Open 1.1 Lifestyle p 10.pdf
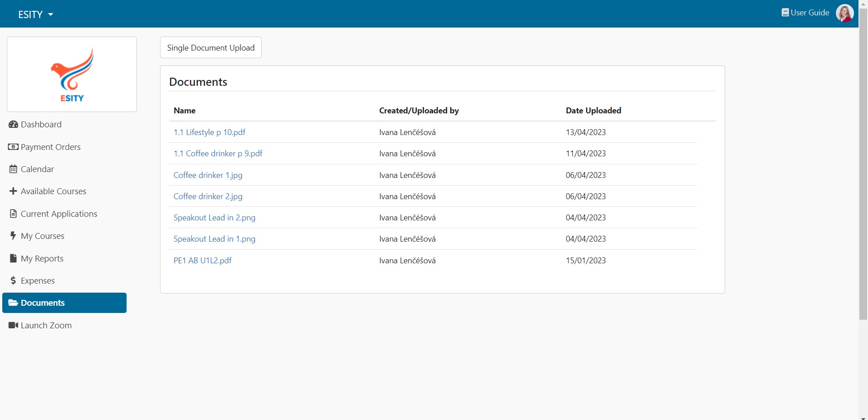The image size is (868, 420). pos(209,132)
